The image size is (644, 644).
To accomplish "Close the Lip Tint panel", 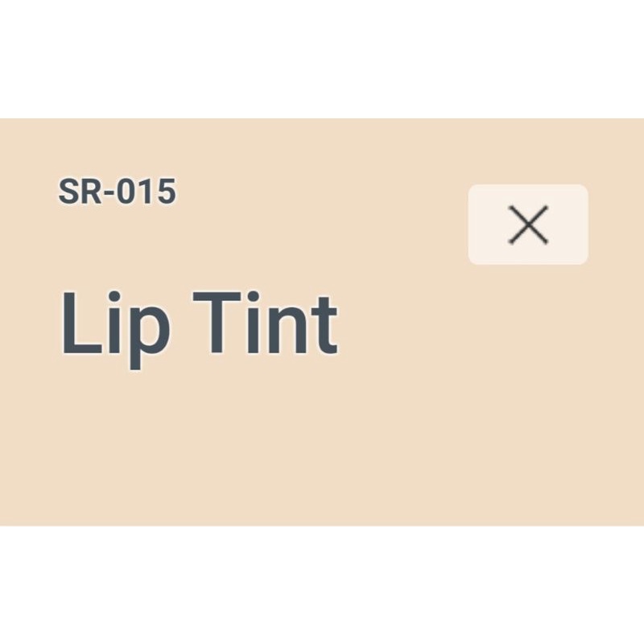I will pyautogui.click(x=528, y=225).
